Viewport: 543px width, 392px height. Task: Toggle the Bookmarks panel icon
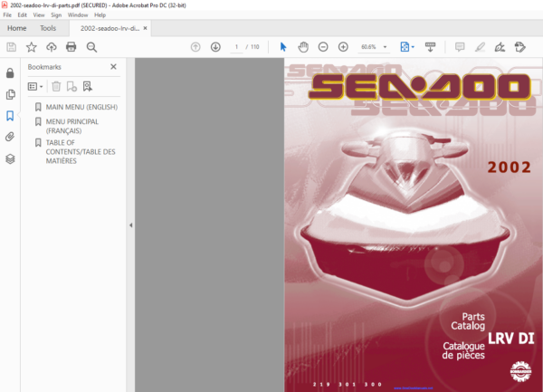(x=10, y=116)
